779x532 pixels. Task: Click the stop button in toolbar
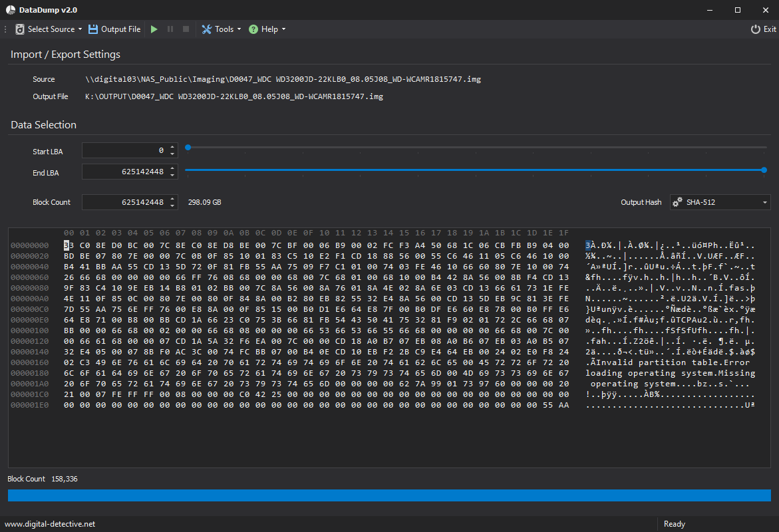point(186,29)
